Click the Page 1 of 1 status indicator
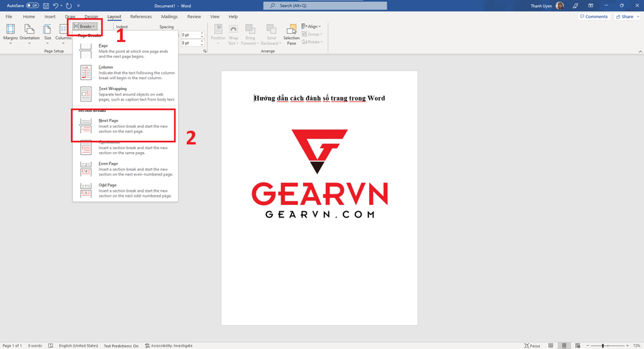 click(x=13, y=346)
